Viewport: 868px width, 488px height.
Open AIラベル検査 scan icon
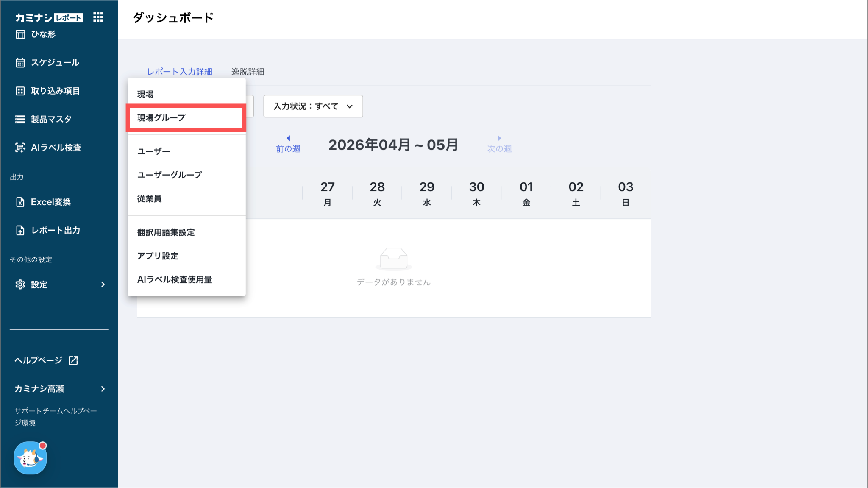click(x=20, y=148)
